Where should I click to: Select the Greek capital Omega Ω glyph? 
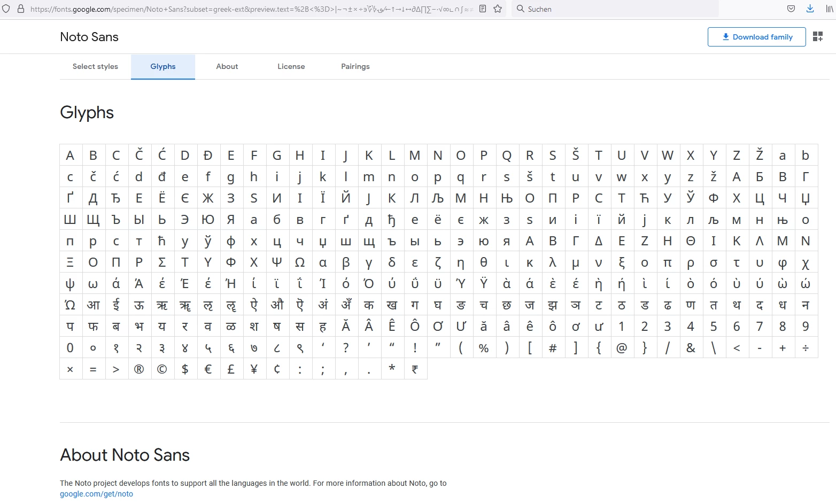(x=300, y=262)
